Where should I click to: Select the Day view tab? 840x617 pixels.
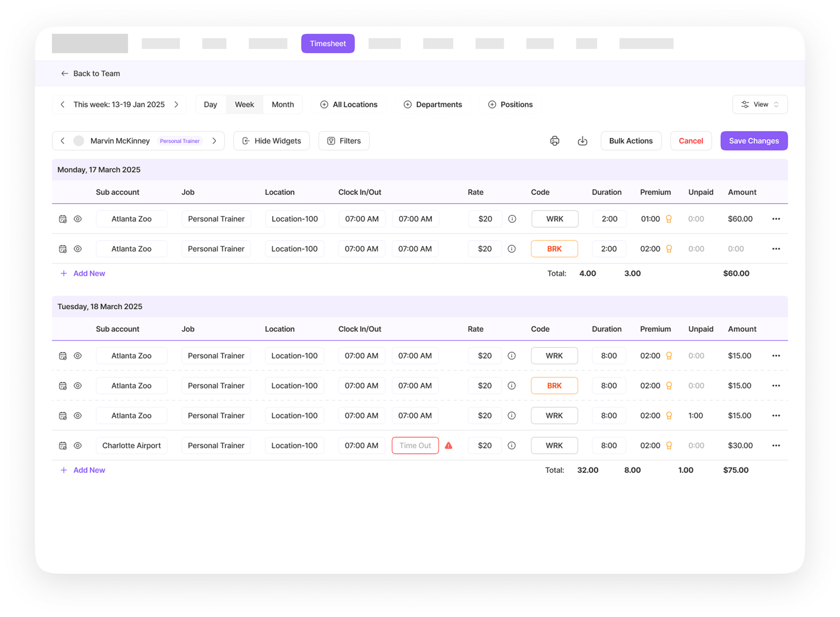(210, 105)
